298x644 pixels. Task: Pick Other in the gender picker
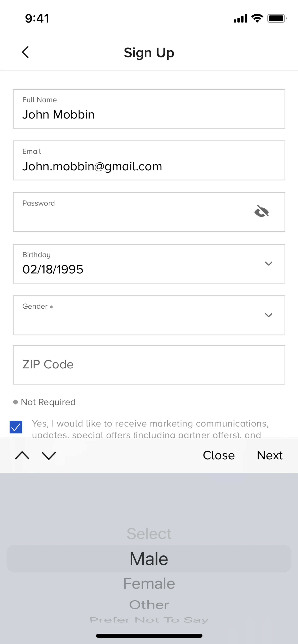[x=149, y=605]
